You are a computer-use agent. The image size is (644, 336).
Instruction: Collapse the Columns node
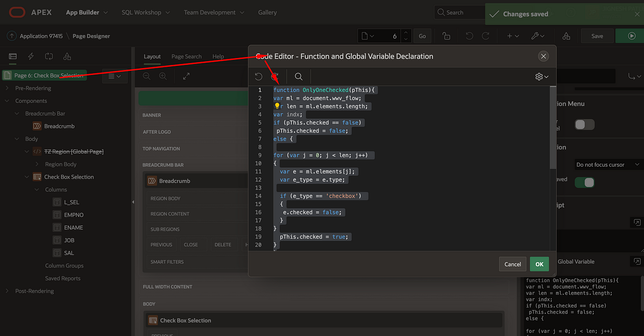37,189
